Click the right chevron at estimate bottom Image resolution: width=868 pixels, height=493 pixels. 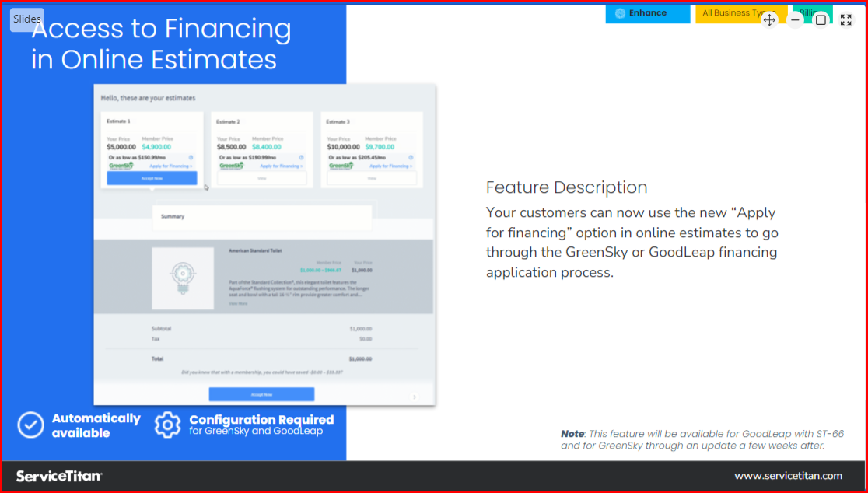(415, 397)
